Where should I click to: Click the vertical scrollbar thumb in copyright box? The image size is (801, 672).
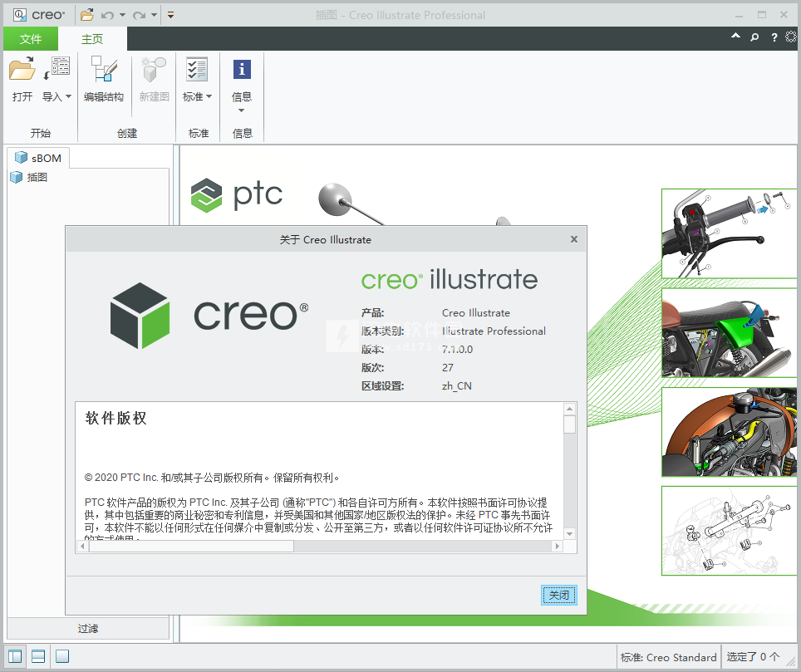pyautogui.click(x=569, y=424)
